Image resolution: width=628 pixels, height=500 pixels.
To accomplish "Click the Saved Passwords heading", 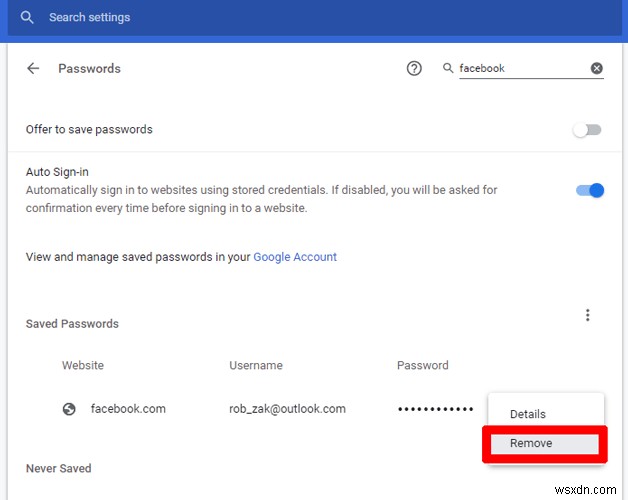I will [x=72, y=324].
